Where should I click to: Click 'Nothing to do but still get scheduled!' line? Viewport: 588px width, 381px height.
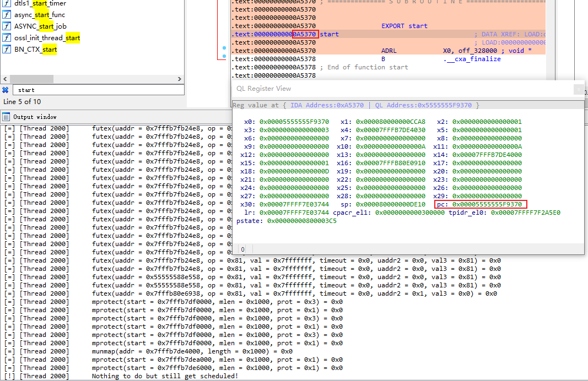165,376
